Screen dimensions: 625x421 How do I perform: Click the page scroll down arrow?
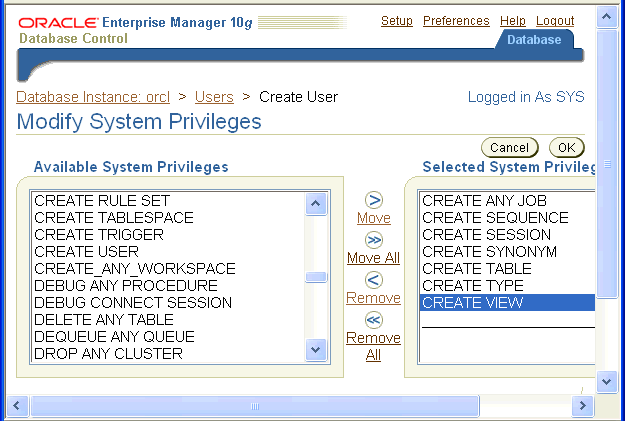tap(606, 382)
